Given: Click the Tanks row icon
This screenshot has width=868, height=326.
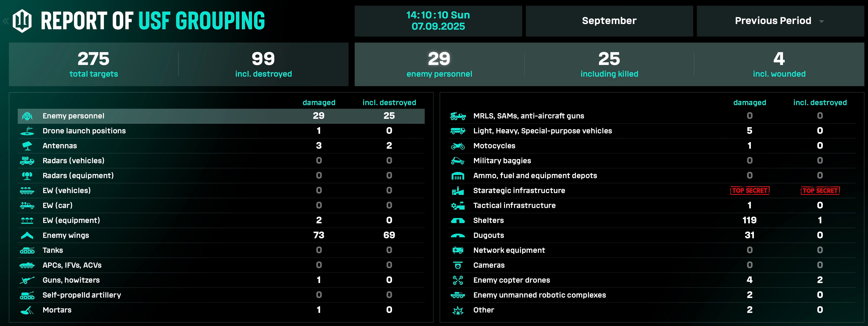Looking at the screenshot, I should click(27, 251).
